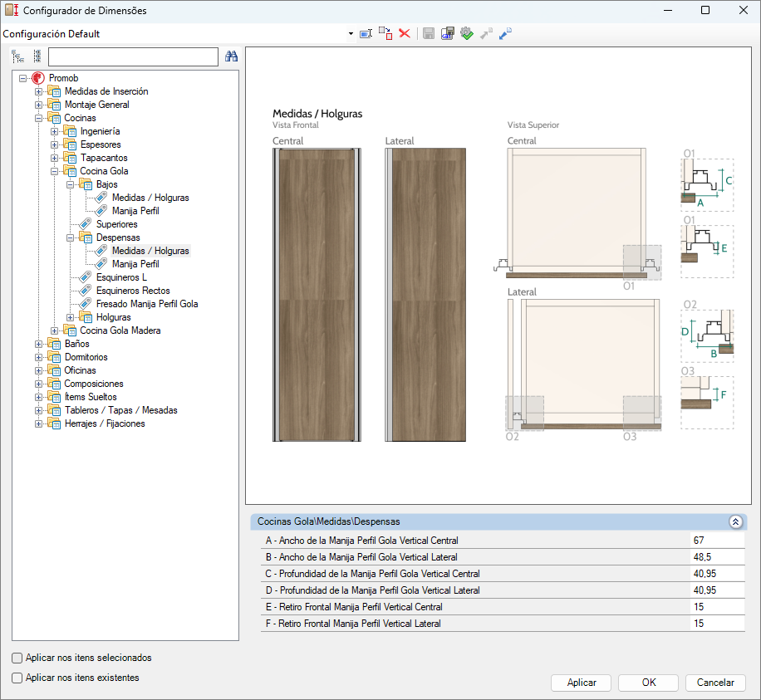761x700 pixels.
Task: Edit value 48,5 for Ancho Vertical Lateral
Action: tap(717, 557)
